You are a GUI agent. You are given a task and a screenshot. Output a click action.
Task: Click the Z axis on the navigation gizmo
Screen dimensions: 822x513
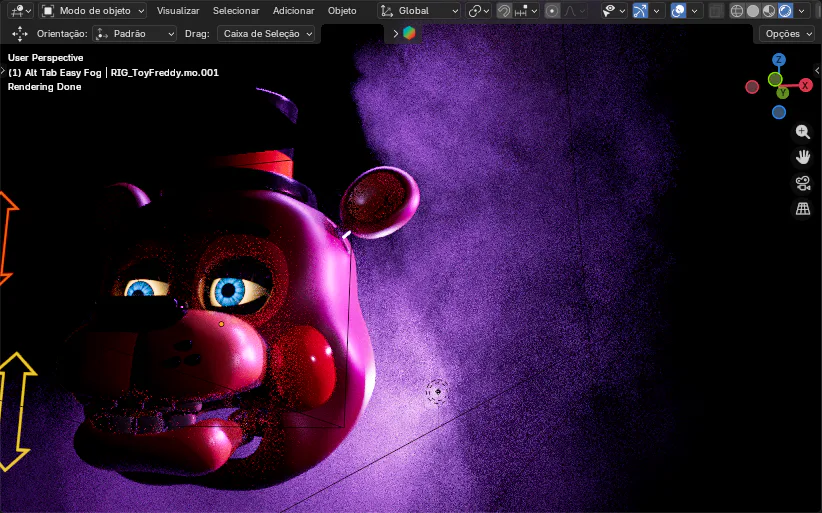pyautogui.click(x=778, y=59)
